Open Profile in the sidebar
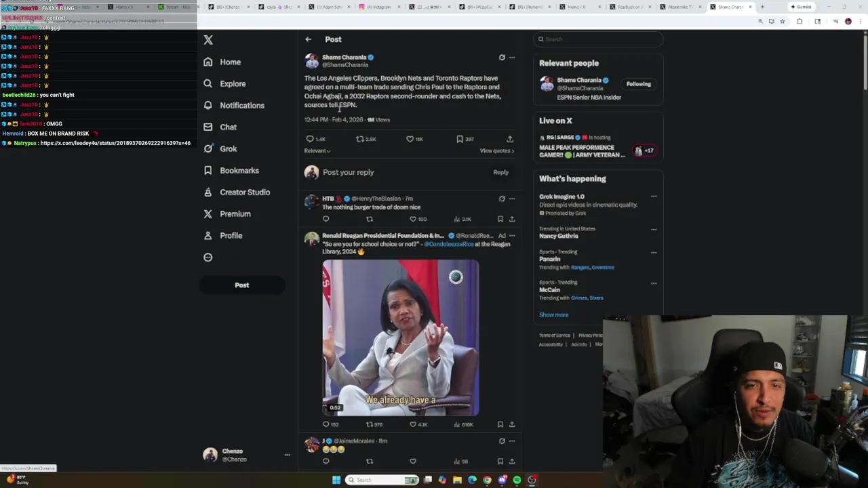 coord(223,236)
